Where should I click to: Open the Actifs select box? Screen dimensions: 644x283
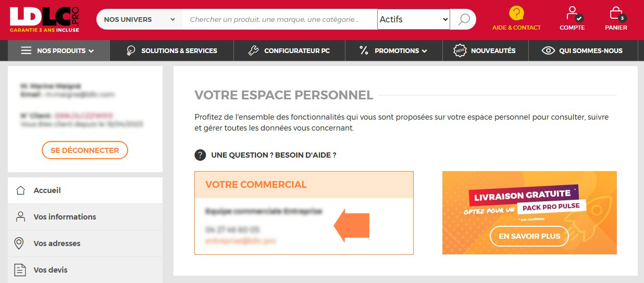pos(413,20)
